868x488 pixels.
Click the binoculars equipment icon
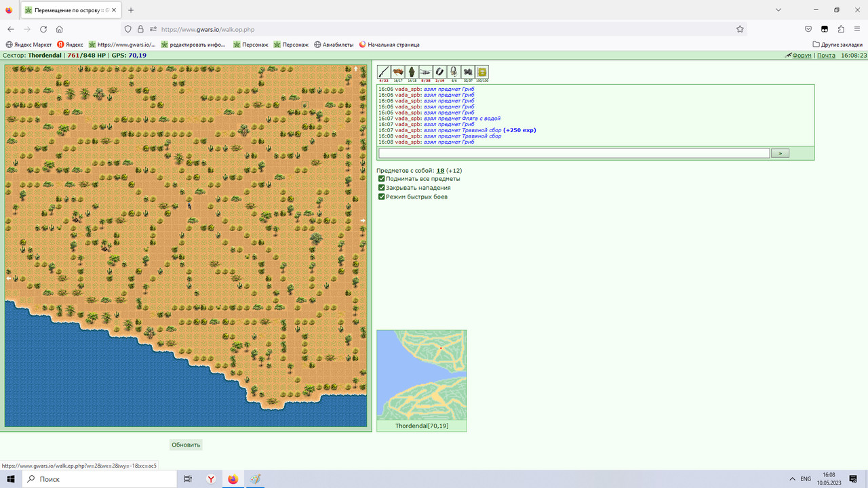coord(468,72)
